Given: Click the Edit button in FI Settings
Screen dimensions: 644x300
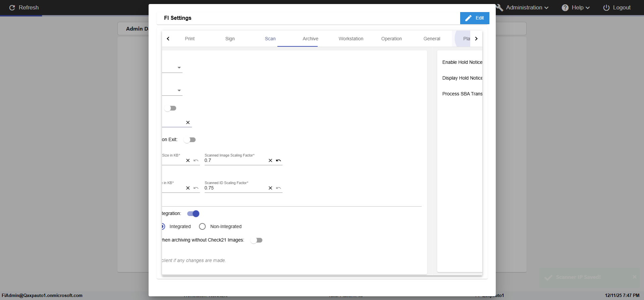Looking at the screenshot, I should pyautogui.click(x=475, y=18).
